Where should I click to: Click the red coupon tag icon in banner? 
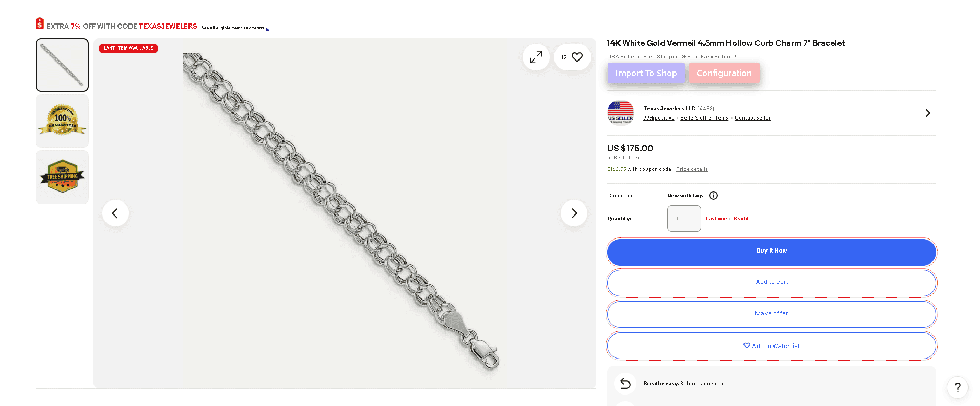point(40,23)
